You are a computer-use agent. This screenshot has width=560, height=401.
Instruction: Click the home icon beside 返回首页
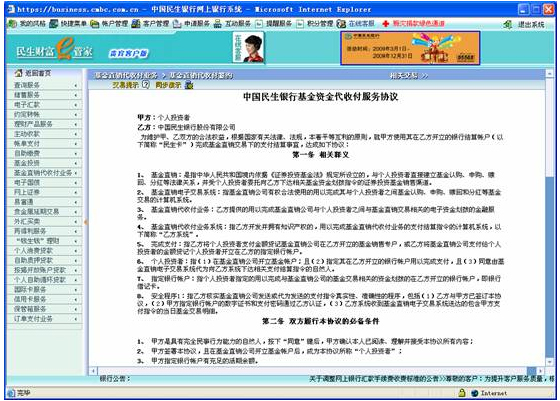[18, 73]
